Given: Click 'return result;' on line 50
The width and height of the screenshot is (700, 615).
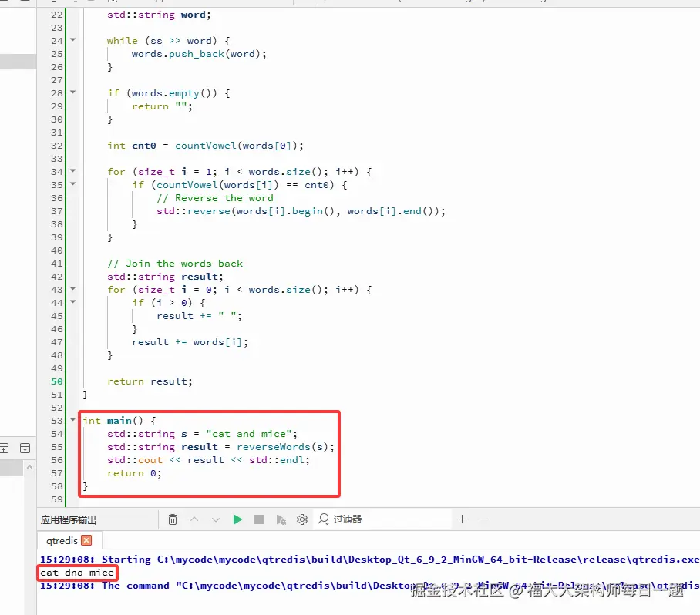Looking at the screenshot, I should [150, 381].
